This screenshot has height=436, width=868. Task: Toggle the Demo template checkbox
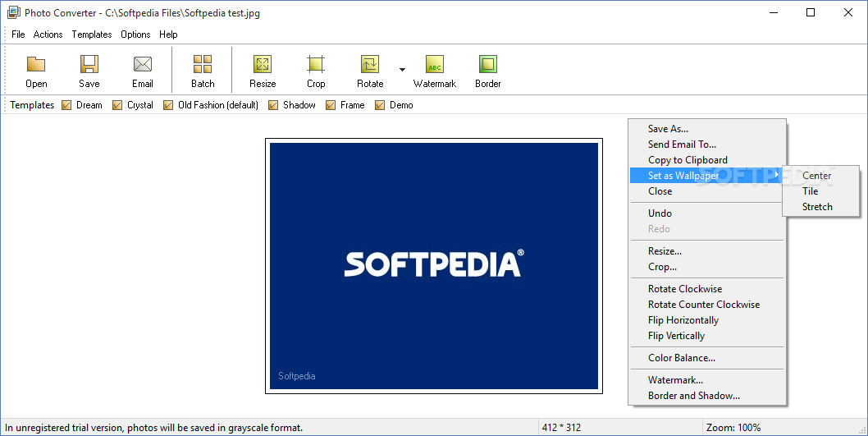(x=380, y=105)
